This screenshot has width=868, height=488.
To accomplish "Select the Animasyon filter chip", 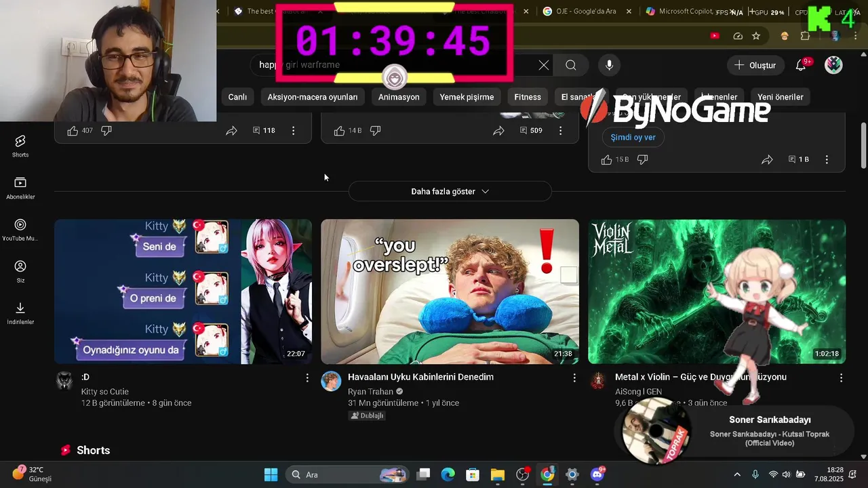I will point(399,97).
